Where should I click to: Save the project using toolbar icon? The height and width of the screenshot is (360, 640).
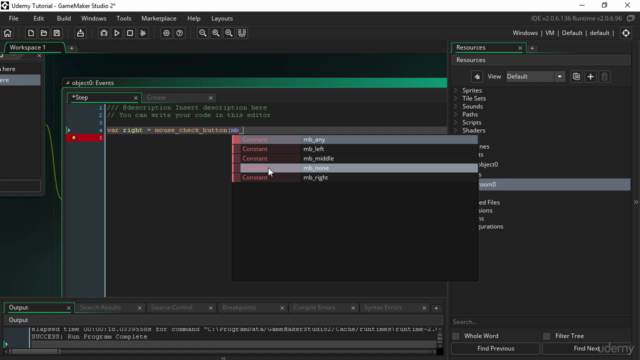click(57, 33)
